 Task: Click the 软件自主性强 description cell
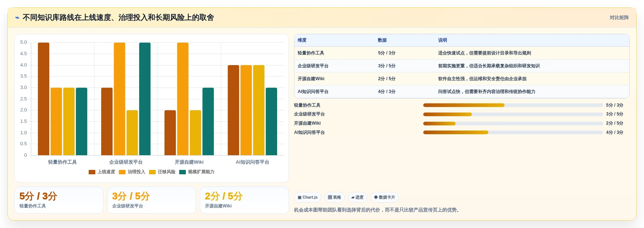pos(482,79)
